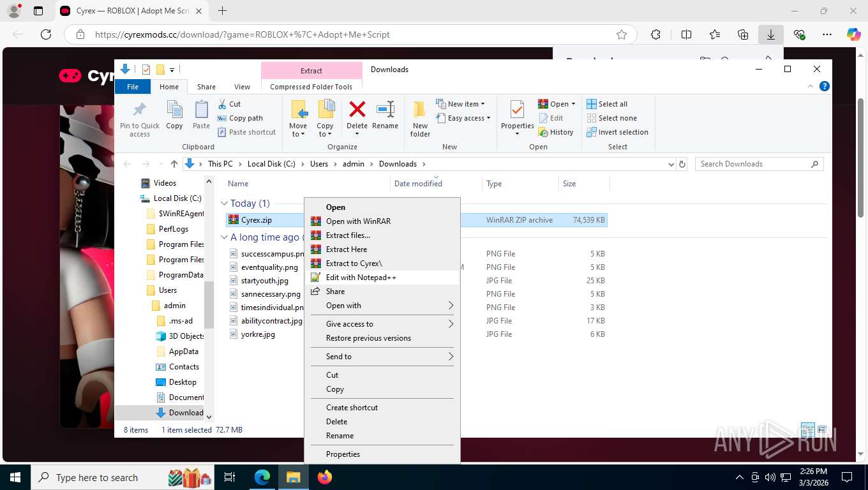Click Invert selection in ribbon
Viewport: 868px width, 490px height.
617,132
